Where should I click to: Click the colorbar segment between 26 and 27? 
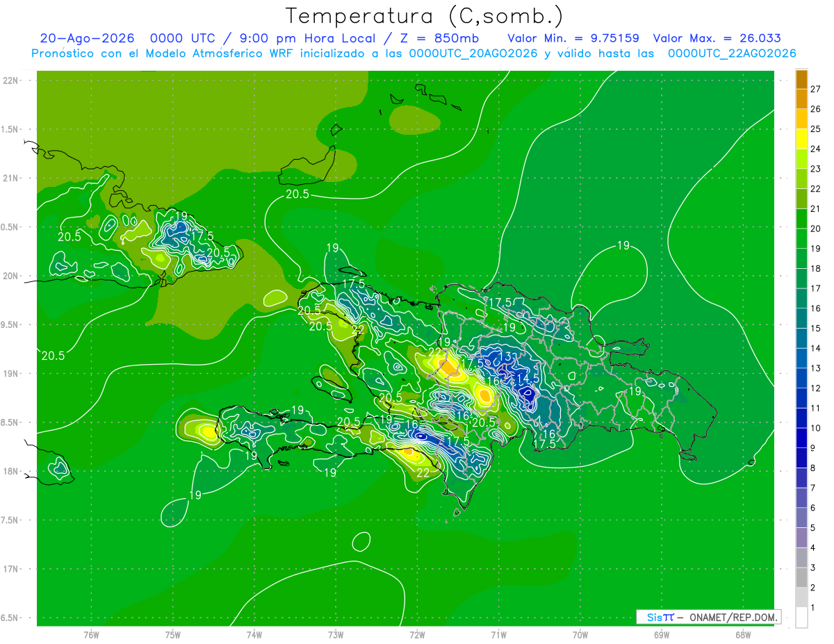click(x=801, y=99)
